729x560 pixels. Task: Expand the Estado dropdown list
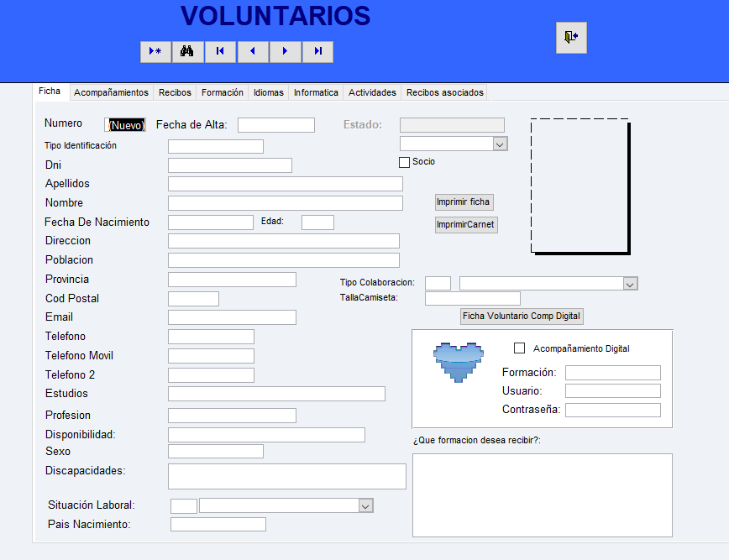pos(500,144)
